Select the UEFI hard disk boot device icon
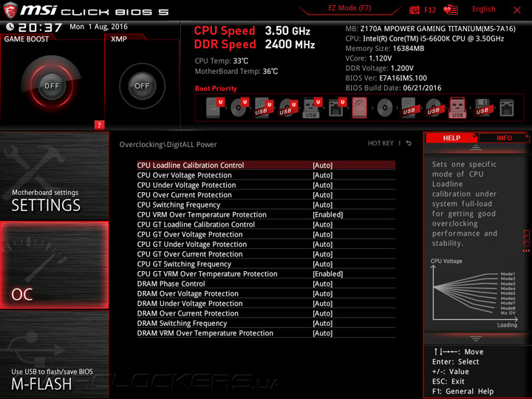Screen dimensions: 532x399 point(215,108)
